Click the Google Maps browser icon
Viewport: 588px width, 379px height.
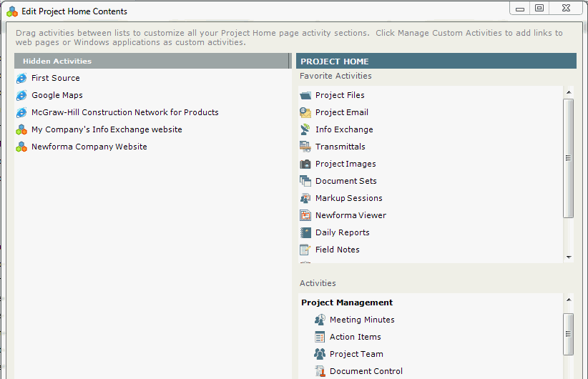click(21, 95)
